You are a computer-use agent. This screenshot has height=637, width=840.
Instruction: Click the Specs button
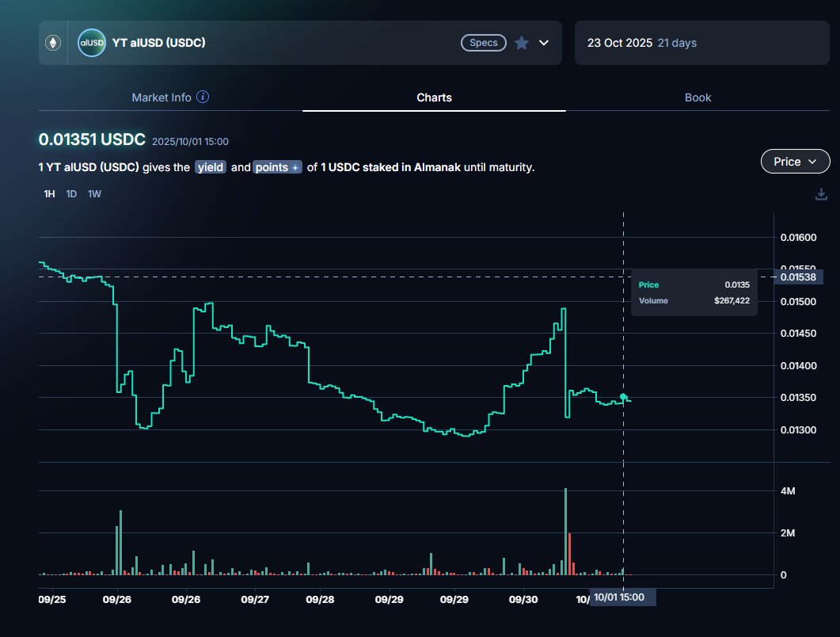[483, 43]
